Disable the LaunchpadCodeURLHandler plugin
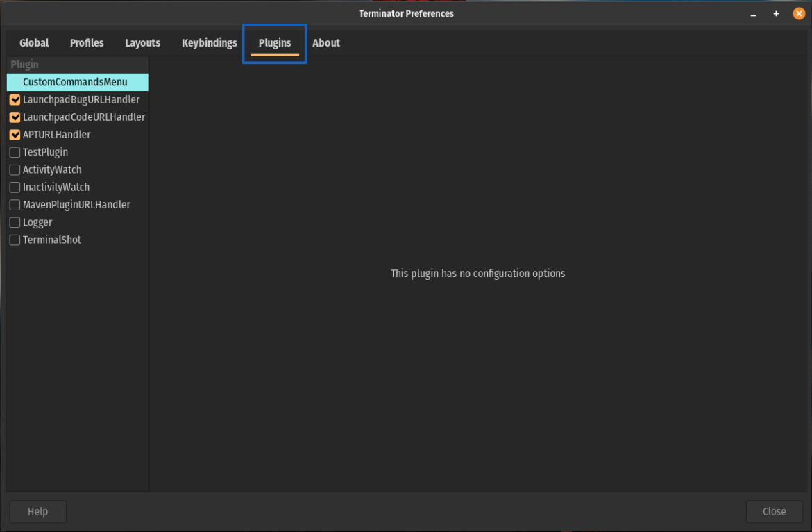This screenshot has width=812, height=532. [15, 117]
